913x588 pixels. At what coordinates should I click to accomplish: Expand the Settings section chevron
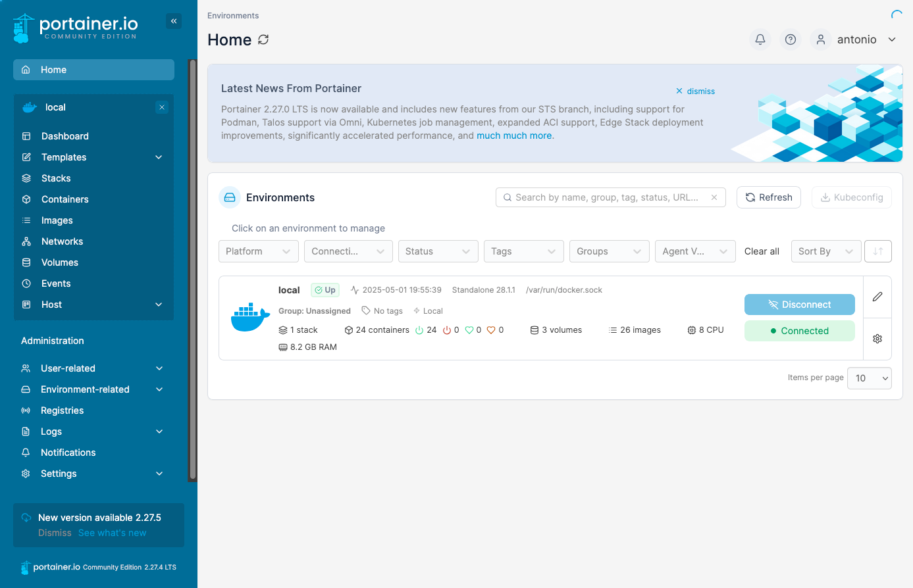tap(159, 474)
